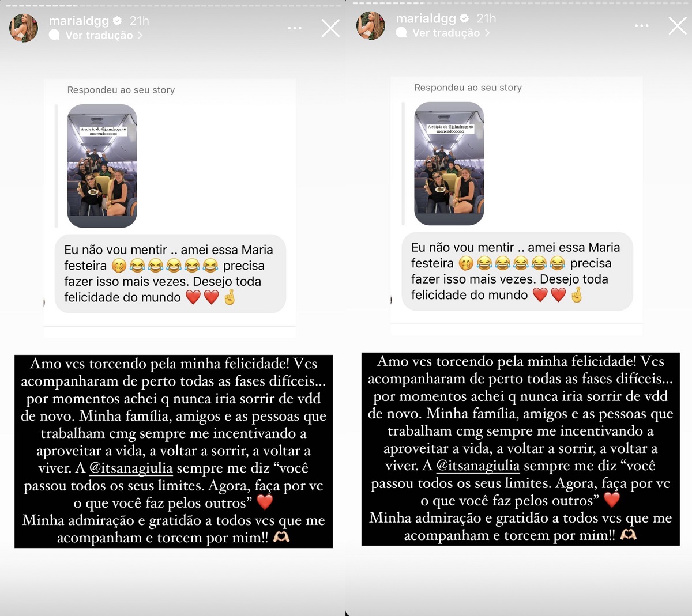692x616 pixels.
Task: Click verified badge beside left marialdgg username
Action: tap(118, 21)
